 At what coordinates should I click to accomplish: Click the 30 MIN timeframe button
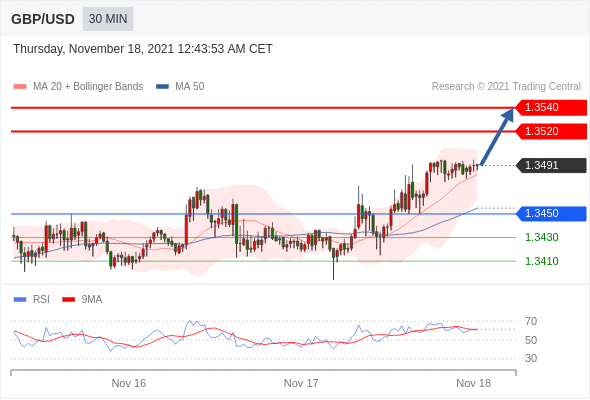pos(108,19)
